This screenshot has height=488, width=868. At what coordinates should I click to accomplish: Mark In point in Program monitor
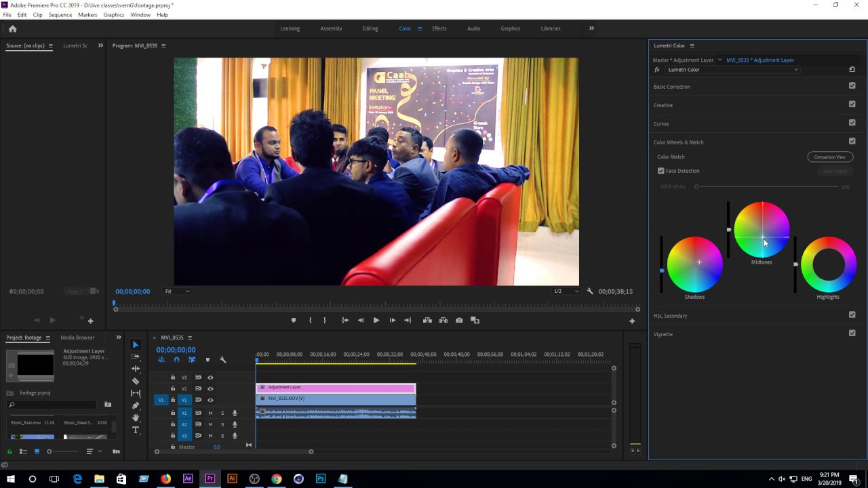point(310,321)
